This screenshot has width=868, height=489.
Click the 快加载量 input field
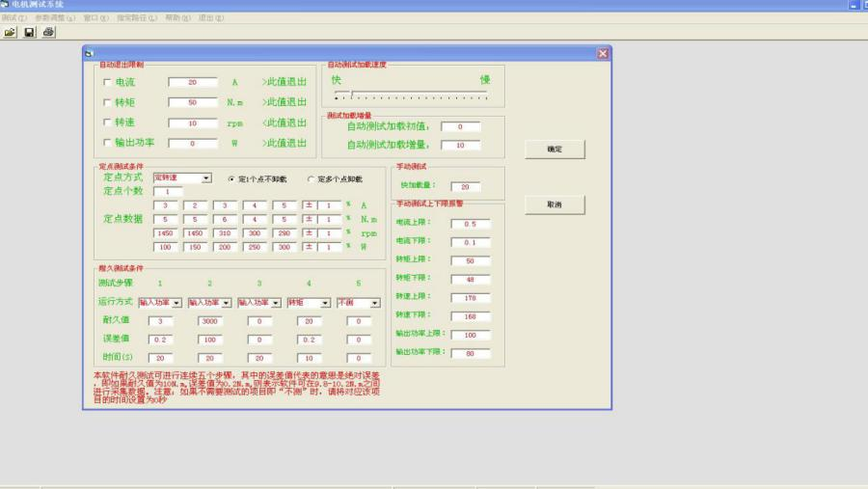(465, 187)
